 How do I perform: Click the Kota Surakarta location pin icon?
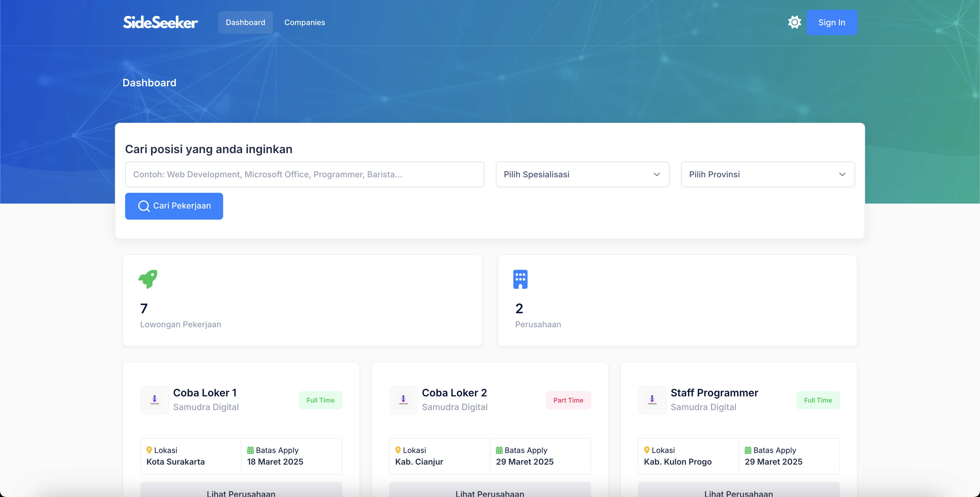coord(149,450)
